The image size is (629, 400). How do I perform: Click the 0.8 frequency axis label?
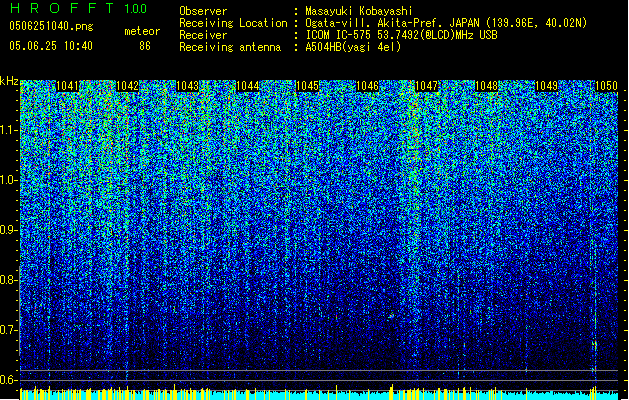coord(9,280)
